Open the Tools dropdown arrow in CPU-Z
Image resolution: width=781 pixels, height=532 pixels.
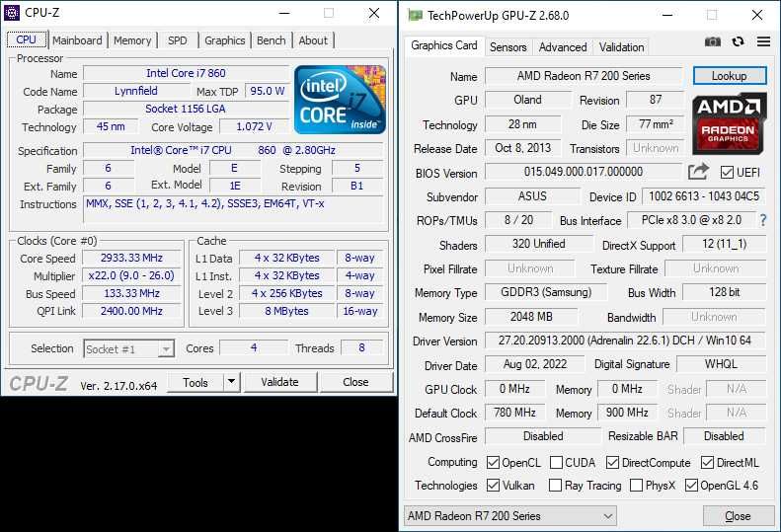[232, 382]
